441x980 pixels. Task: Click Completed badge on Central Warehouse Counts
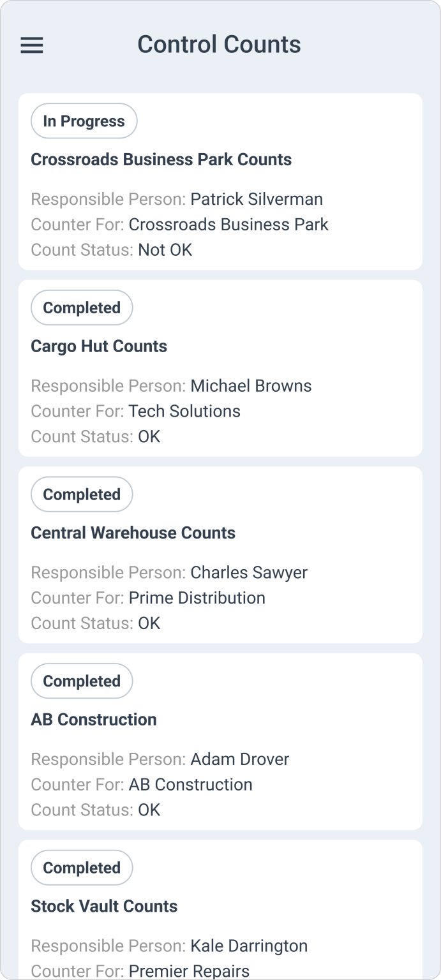(x=82, y=494)
